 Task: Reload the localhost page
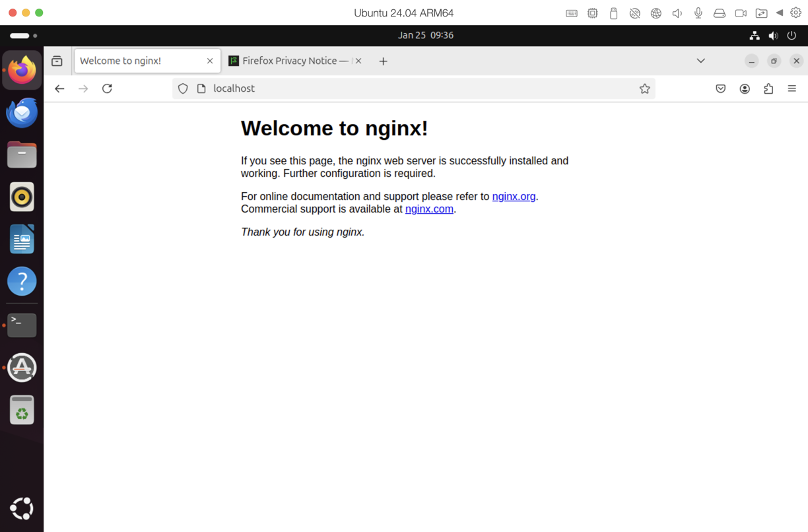click(x=107, y=88)
